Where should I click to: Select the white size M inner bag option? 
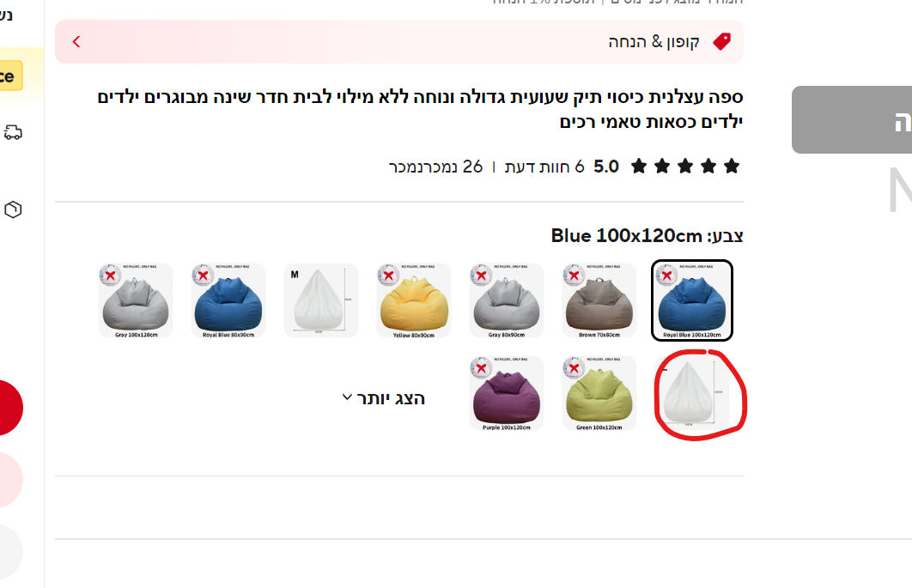pos(321,300)
